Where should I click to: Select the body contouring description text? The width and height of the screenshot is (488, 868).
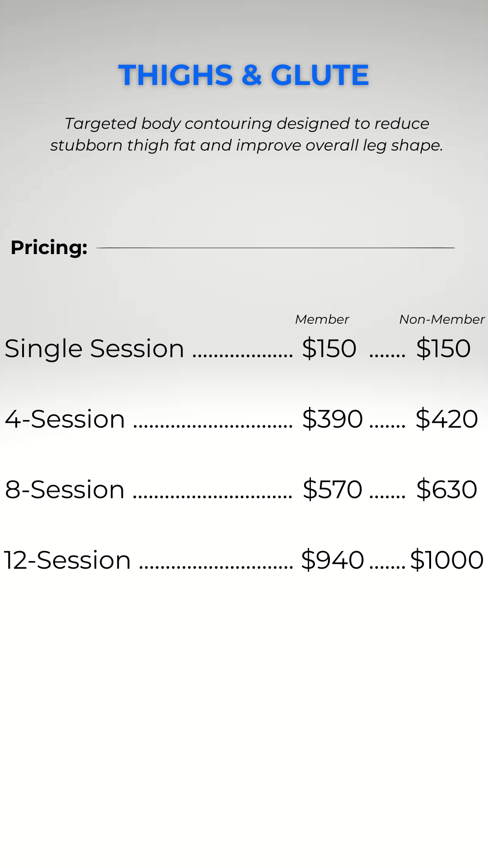click(x=246, y=134)
